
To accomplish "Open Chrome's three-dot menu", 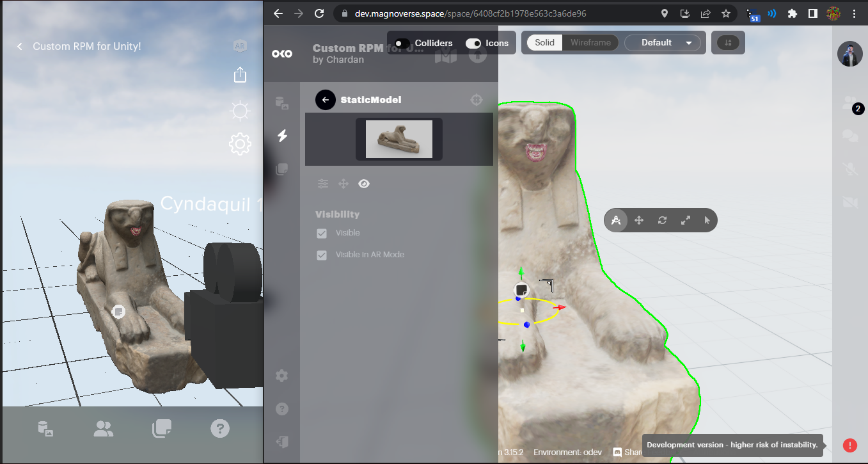I will pyautogui.click(x=853, y=13).
